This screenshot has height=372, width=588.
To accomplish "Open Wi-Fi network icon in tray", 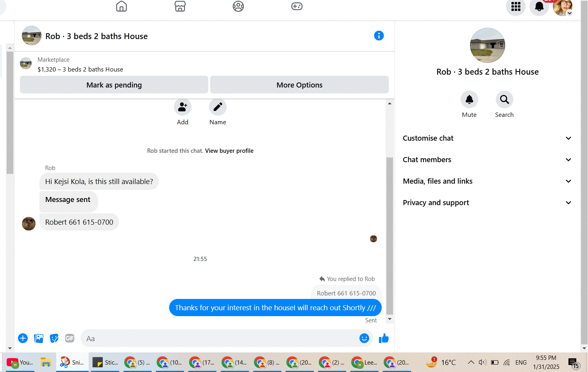I will tap(507, 362).
